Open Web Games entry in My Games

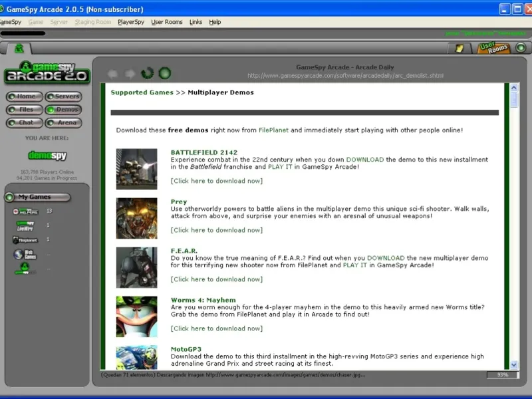point(25,254)
